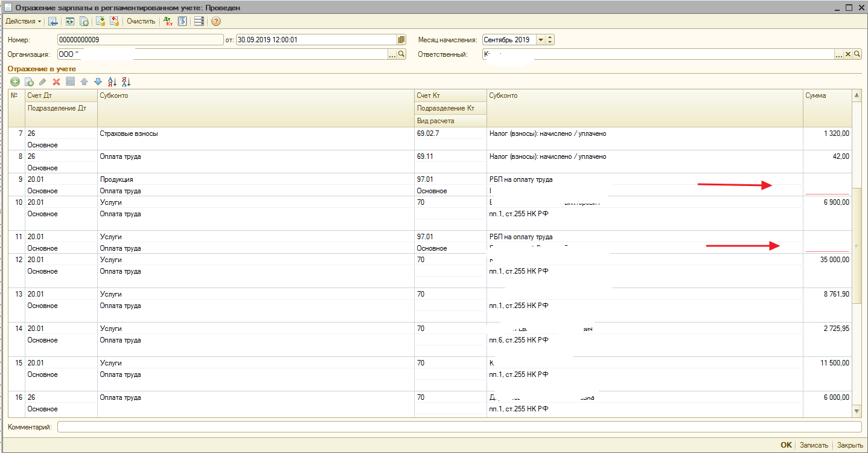This screenshot has width=868, height=453.
Task: Click the table's scroll down arrow
Action: (x=856, y=411)
